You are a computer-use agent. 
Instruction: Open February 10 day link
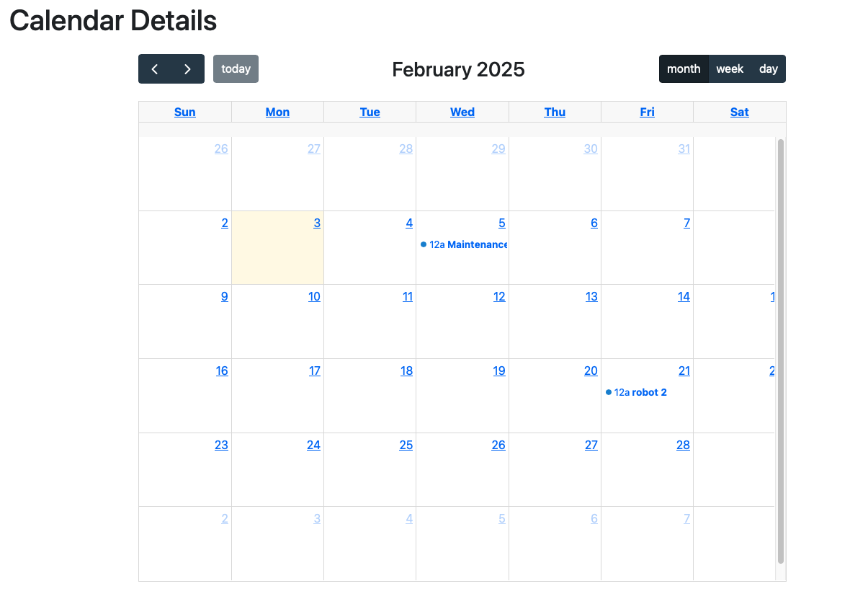coord(314,297)
